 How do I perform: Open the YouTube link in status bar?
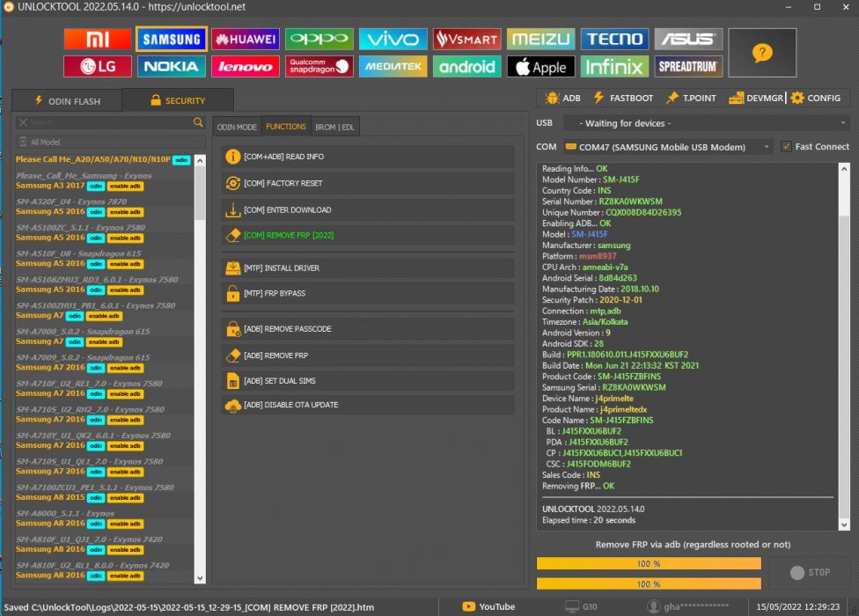[489, 606]
